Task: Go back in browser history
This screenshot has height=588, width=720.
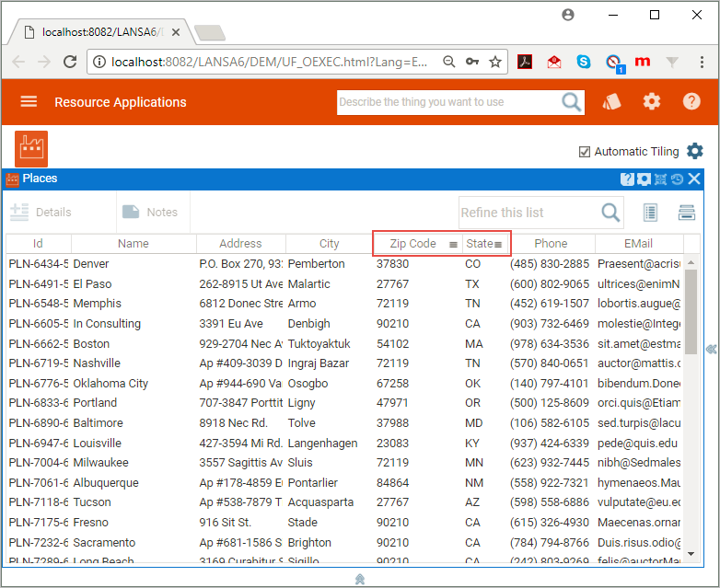Action: coord(18,62)
